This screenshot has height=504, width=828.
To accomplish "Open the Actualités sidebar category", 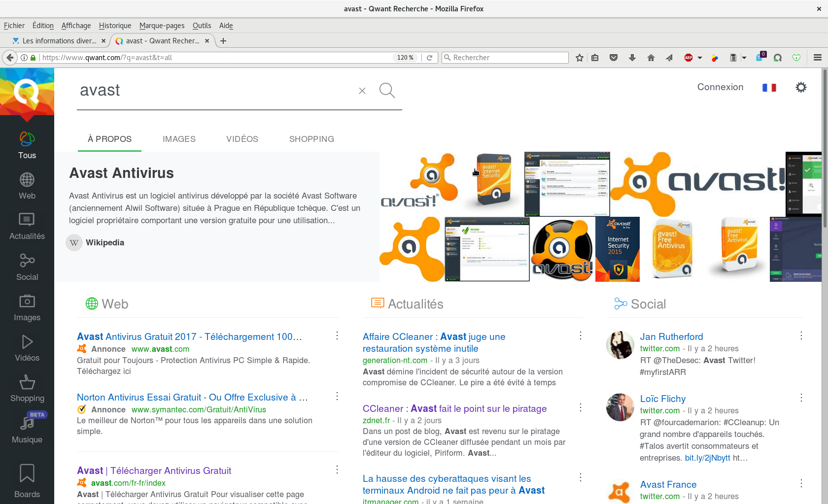I will (x=27, y=226).
